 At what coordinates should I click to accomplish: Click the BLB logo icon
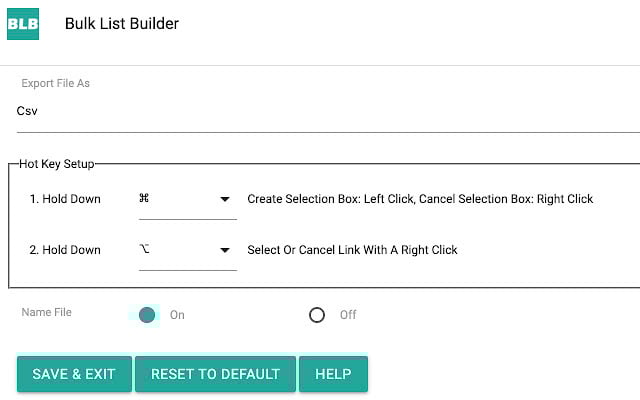click(x=23, y=24)
